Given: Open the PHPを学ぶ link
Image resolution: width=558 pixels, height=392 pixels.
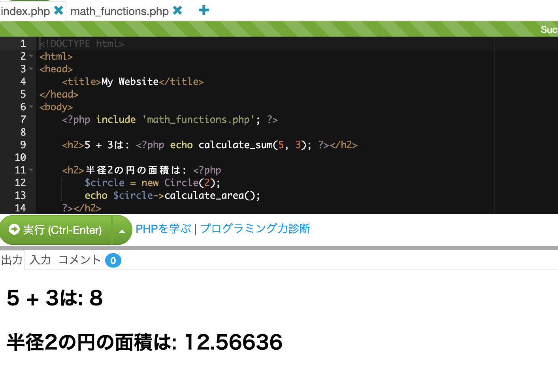Looking at the screenshot, I should pyautogui.click(x=163, y=228).
